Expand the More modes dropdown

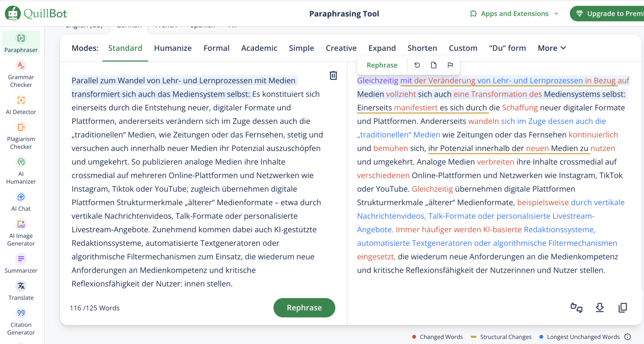(x=551, y=48)
